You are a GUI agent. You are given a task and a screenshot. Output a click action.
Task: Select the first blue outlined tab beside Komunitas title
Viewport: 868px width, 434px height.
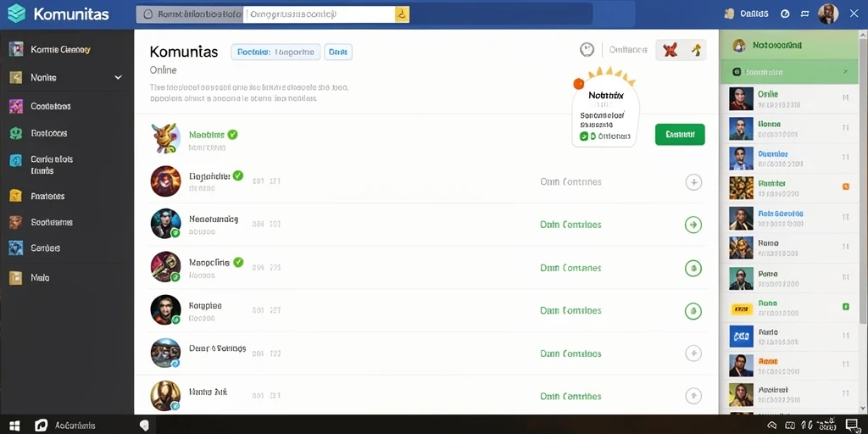pos(275,52)
